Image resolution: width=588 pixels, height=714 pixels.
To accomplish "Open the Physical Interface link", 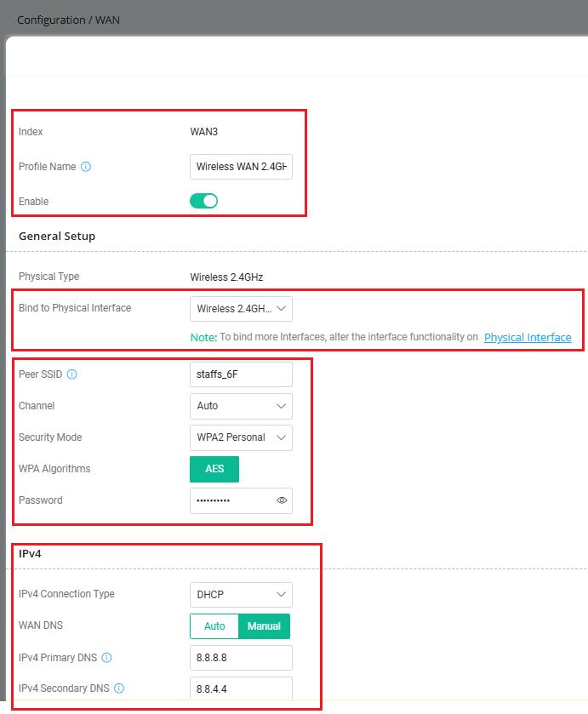I will click(528, 338).
